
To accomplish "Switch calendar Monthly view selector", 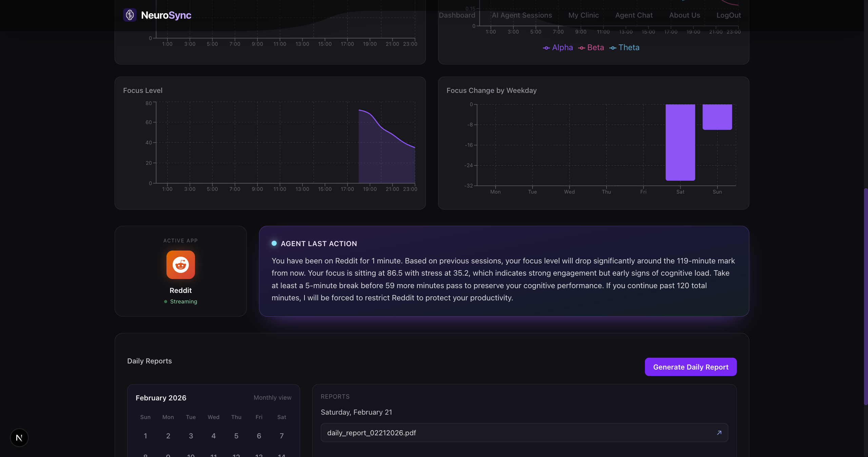I will pos(272,398).
